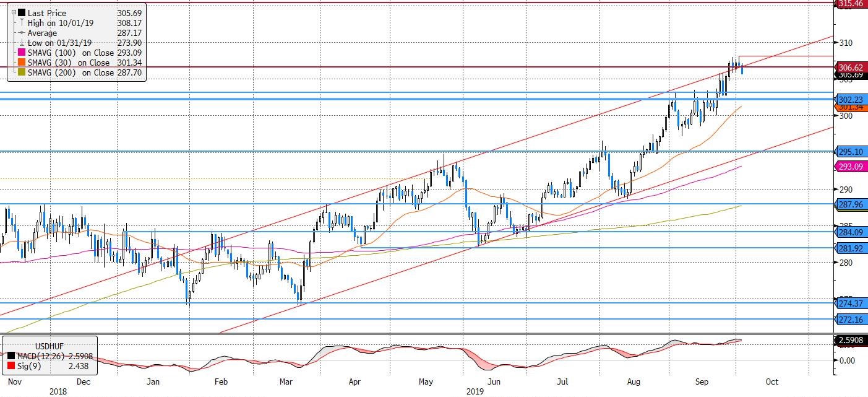Click the Average value 287.17 in legend

129,33
